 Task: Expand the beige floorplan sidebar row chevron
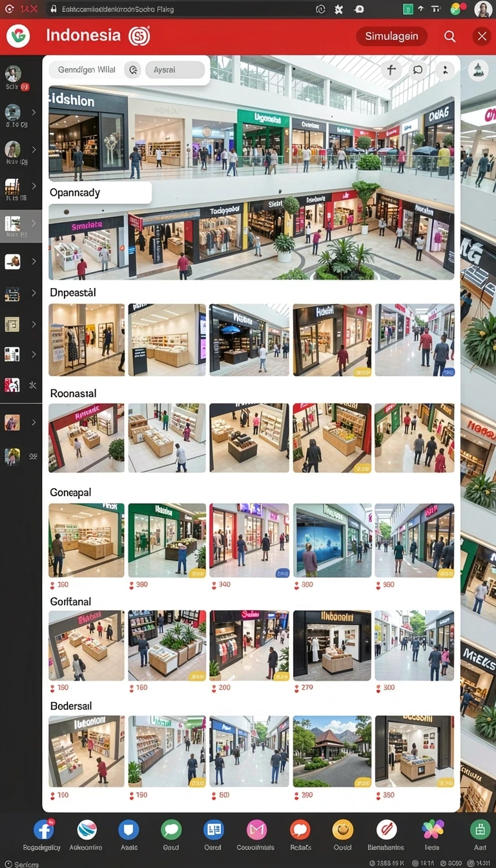pyautogui.click(x=34, y=324)
